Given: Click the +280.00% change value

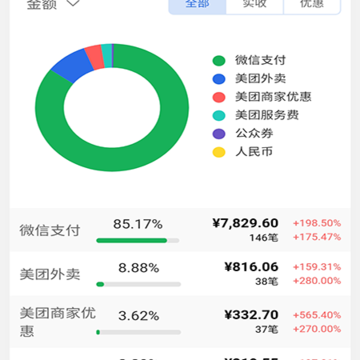Looking at the screenshot, I should pos(317,281).
